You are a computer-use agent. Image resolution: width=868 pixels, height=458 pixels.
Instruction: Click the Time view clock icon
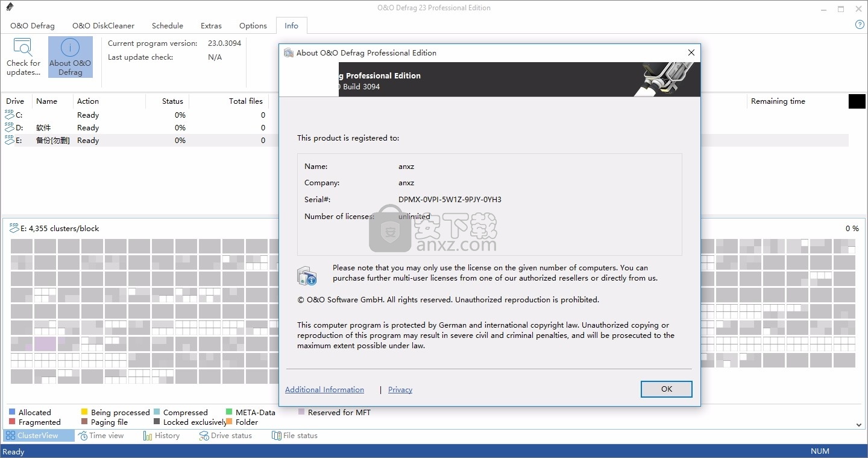83,436
